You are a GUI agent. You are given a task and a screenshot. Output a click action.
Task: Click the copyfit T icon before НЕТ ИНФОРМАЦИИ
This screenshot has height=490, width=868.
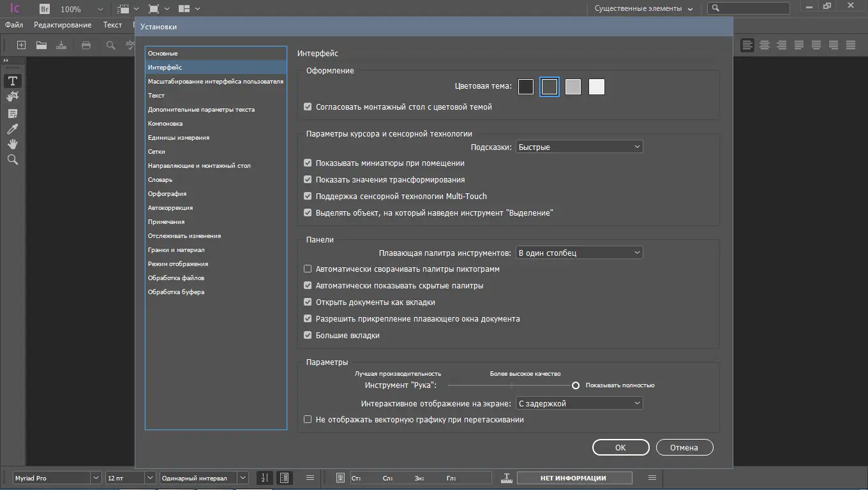[507, 478]
